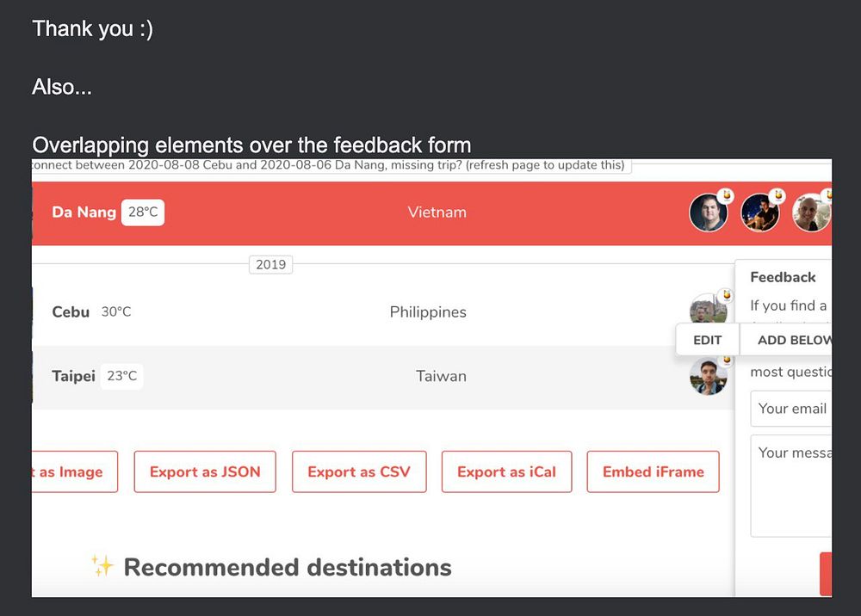This screenshot has height=616, width=861.
Task: Click the Export as JSON button
Action: (x=205, y=471)
